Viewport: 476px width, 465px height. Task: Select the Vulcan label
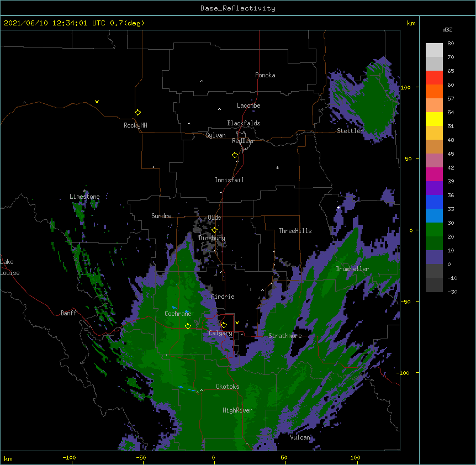[x=300, y=437]
